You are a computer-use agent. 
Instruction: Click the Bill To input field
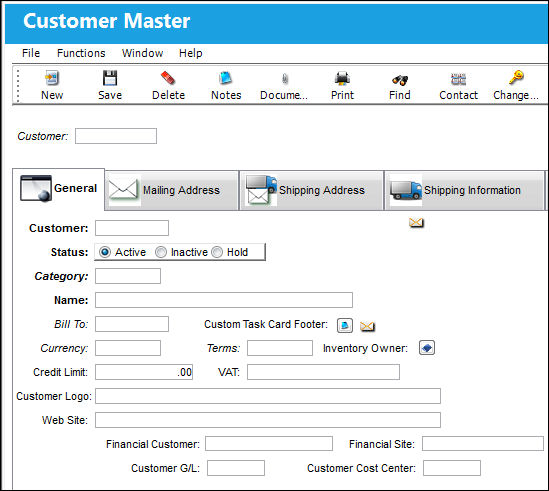(x=132, y=324)
